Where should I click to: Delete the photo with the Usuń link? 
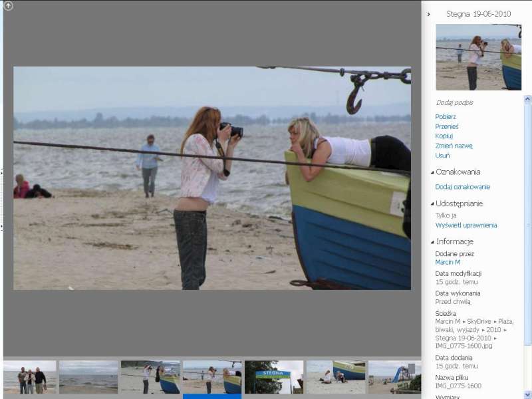[442, 155]
